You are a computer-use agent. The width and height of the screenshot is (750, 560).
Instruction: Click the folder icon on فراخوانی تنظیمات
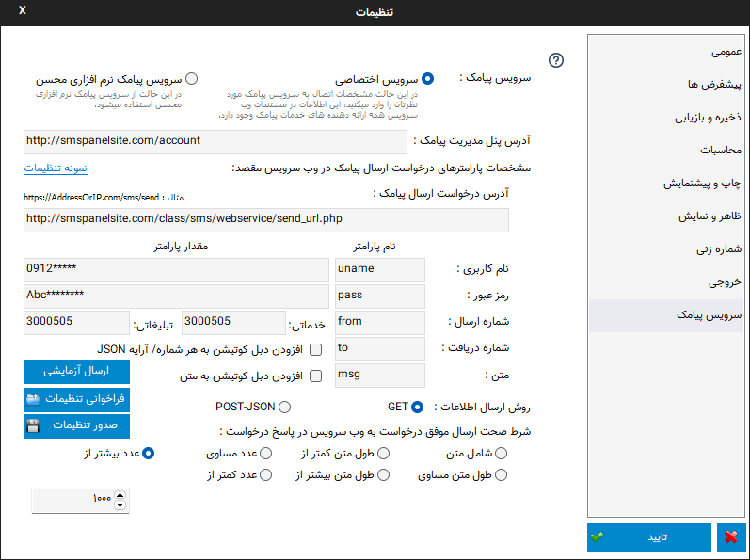pyautogui.click(x=33, y=399)
